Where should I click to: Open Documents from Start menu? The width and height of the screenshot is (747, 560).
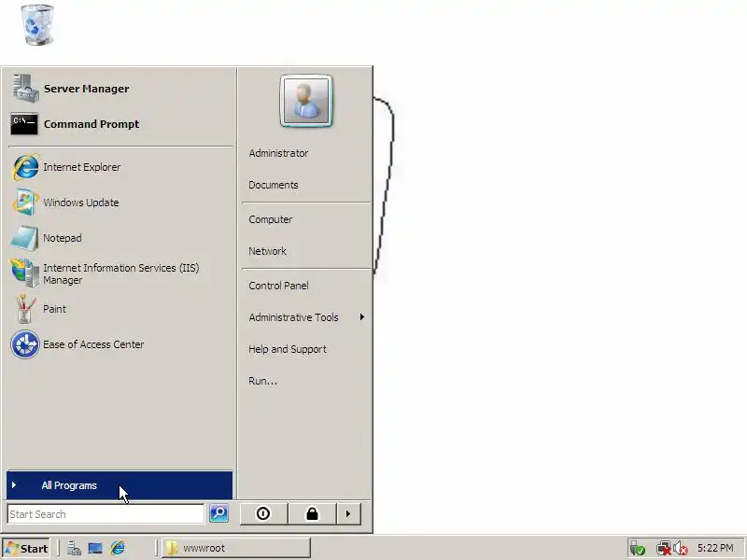306,185
